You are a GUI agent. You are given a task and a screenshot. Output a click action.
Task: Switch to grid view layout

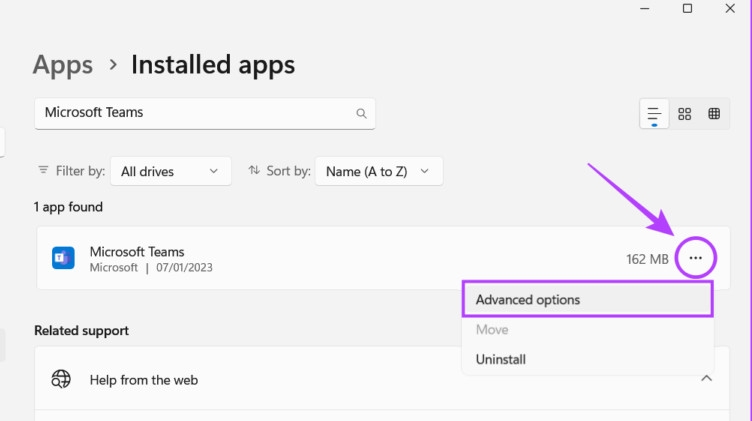(x=684, y=114)
